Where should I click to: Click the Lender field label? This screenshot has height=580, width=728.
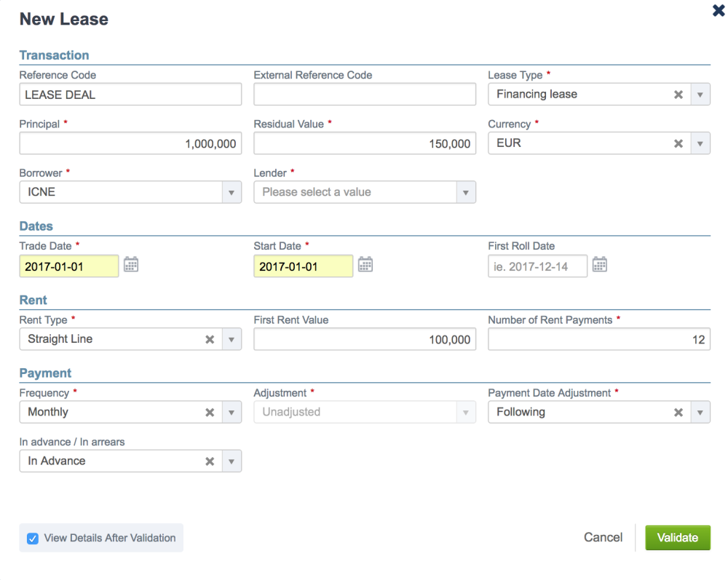coord(270,173)
